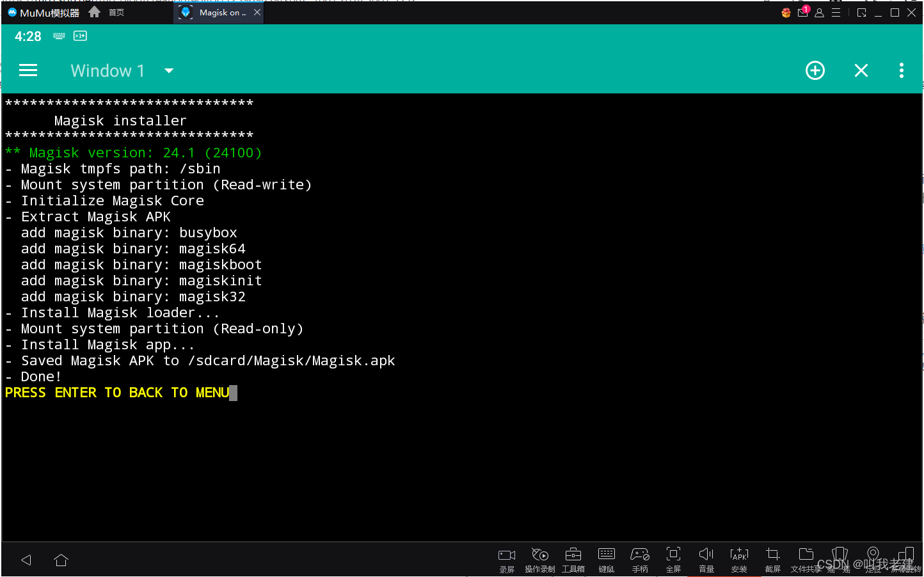924x577 pixels.
Task: Tap the Android back triangle button
Action: (26, 560)
